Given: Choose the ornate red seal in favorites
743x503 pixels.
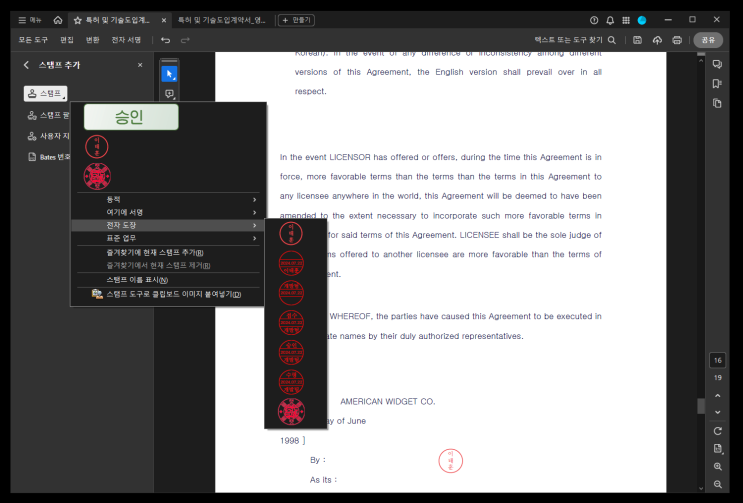Looking at the screenshot, I should 97,176.
